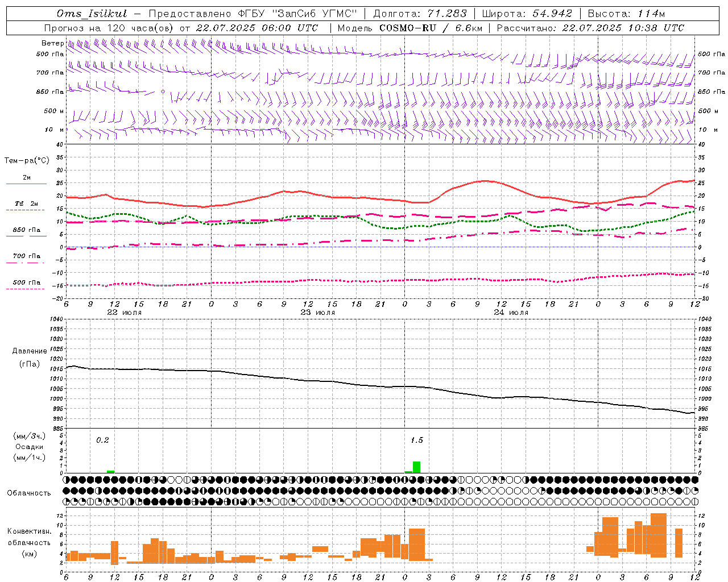Click the 700 гПа temperature legend entry
The image size is (728, 582).
[26, 256]
